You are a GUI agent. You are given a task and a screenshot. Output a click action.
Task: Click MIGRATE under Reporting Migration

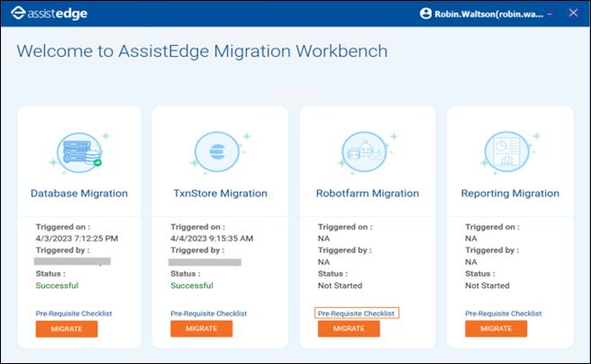(496, 329)
